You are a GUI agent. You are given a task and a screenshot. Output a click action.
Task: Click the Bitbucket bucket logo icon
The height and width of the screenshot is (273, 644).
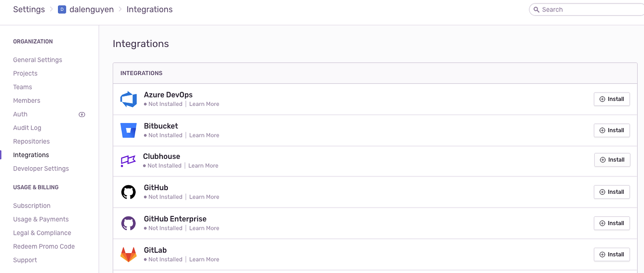point(128,130)
